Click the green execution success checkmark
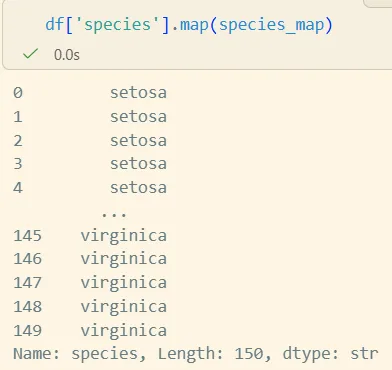 (31, 54)
